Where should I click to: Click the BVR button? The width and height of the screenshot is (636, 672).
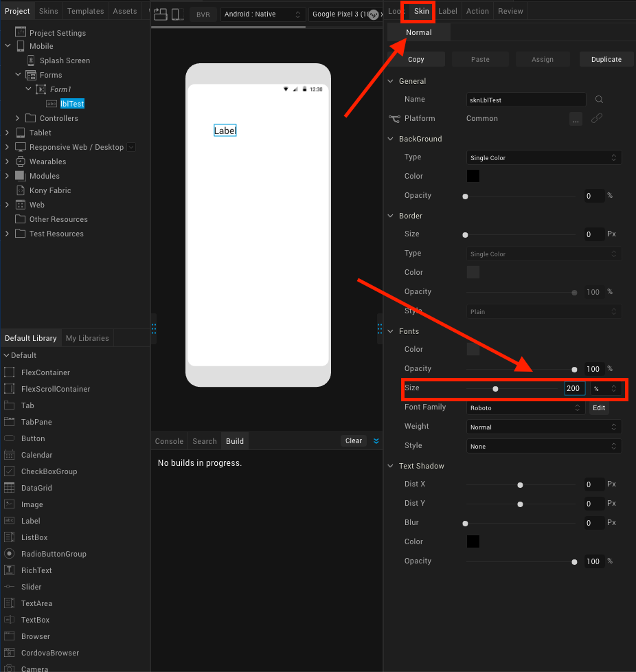[x=203, y=14]
